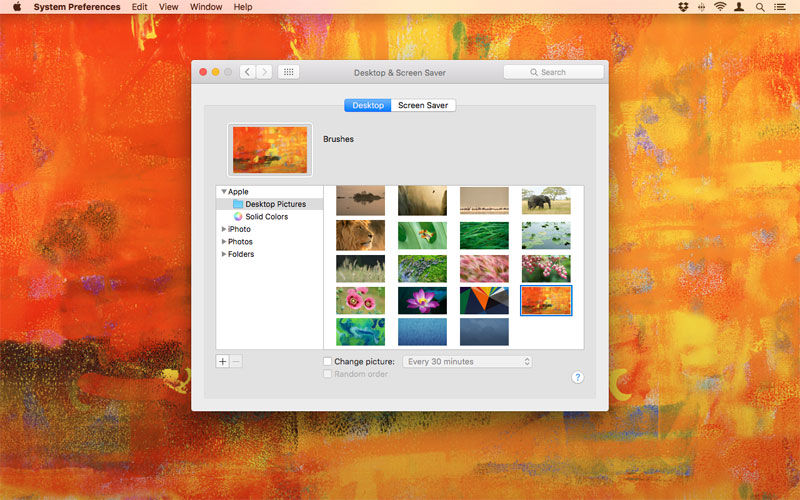
Task: Select Desktop Pictures folder
Action: (x=269, y=204)
